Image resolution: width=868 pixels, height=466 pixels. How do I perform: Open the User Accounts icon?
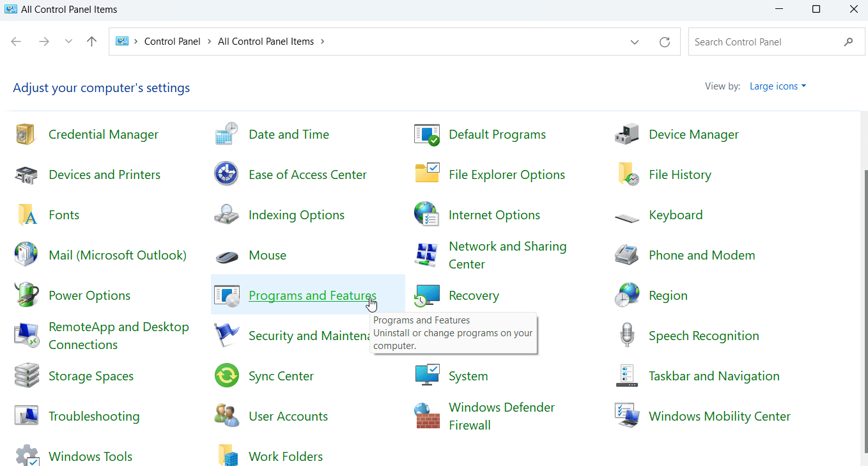click(227, 416)
